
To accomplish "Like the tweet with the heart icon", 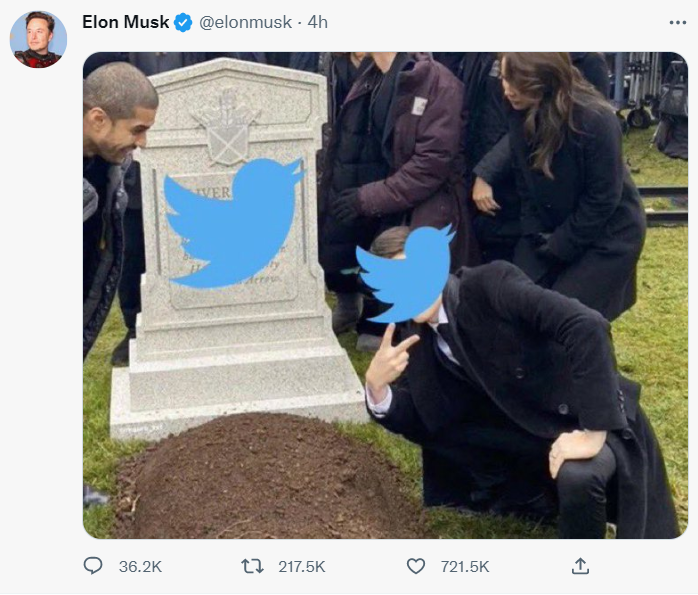I will tap(415, 566).
